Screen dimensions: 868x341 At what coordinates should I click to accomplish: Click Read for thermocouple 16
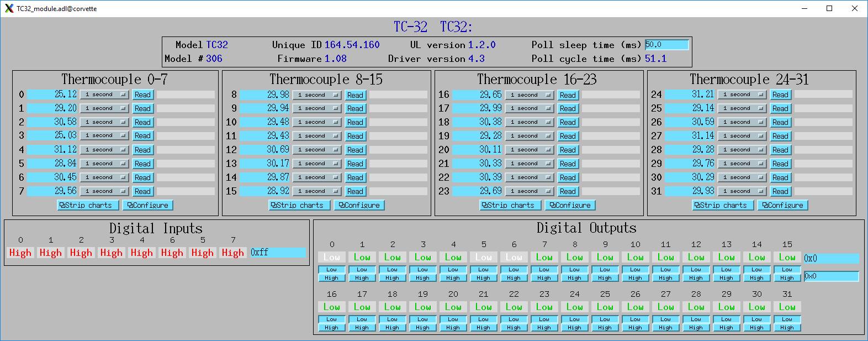click(568, 95)
